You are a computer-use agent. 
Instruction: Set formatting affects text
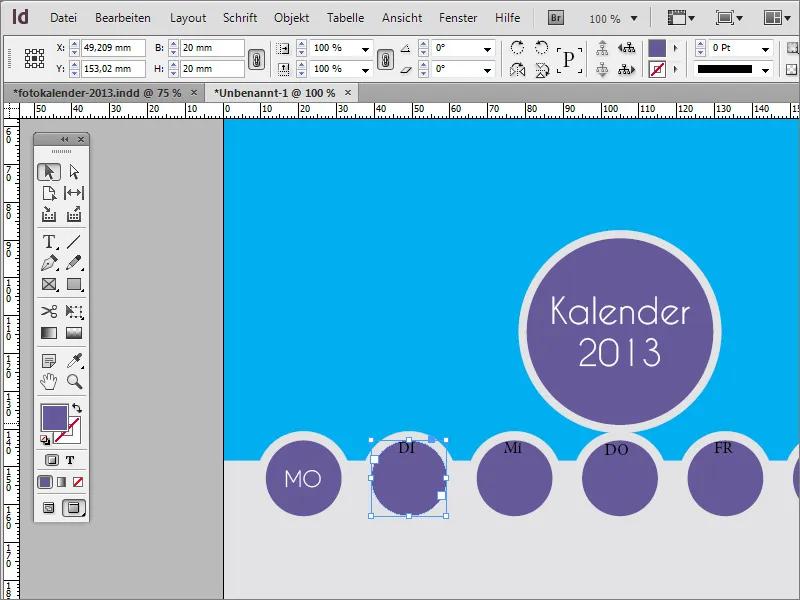coord(70,460)
